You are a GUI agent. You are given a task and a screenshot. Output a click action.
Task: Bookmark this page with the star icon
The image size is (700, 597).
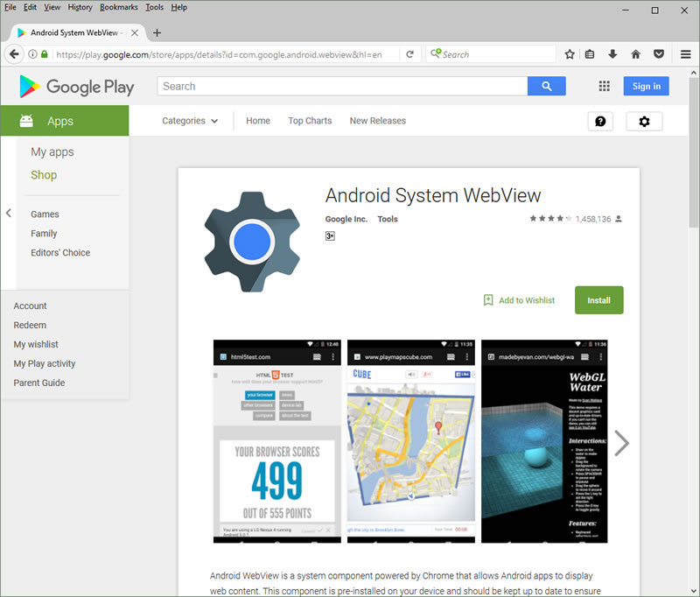click(570, 54)
